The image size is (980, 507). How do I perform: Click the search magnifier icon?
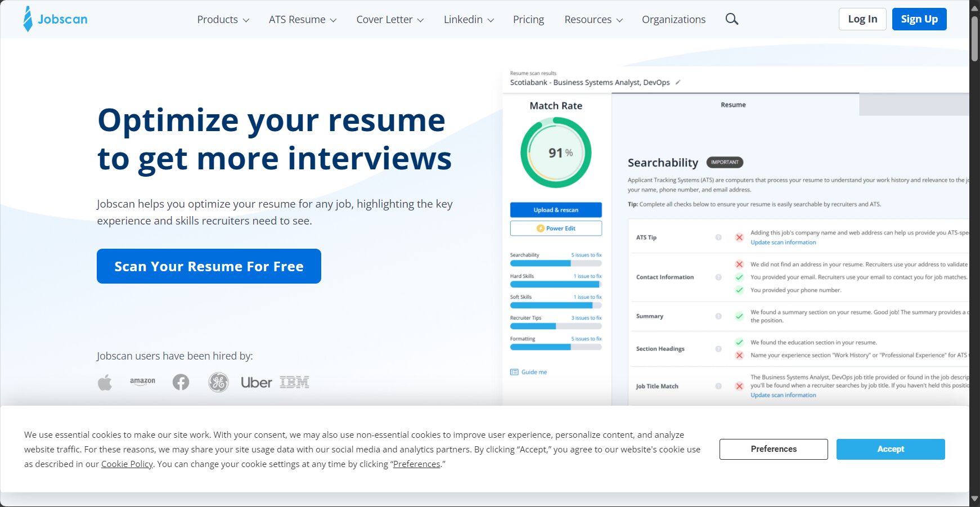(x=731, y=19)
